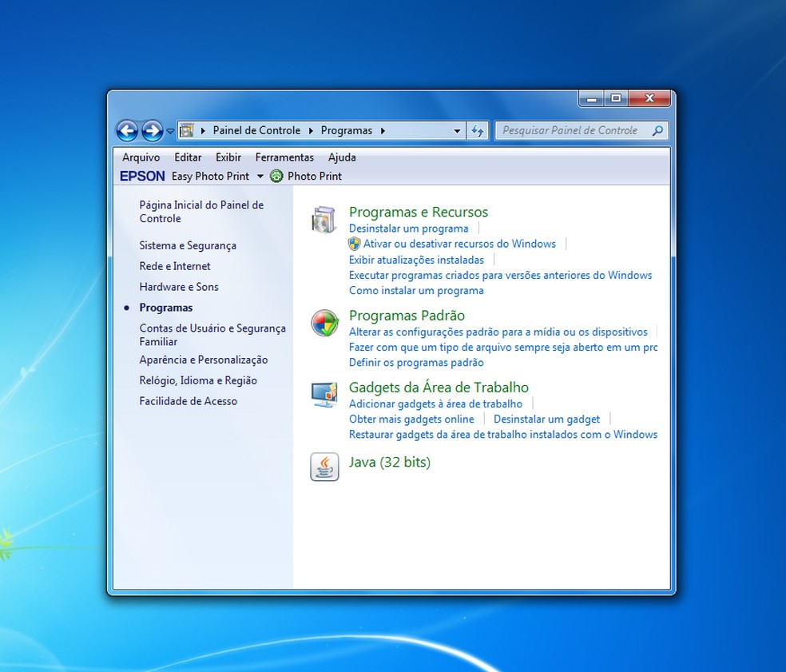Open Ativar ou desativar recursos do Windows

459,244
